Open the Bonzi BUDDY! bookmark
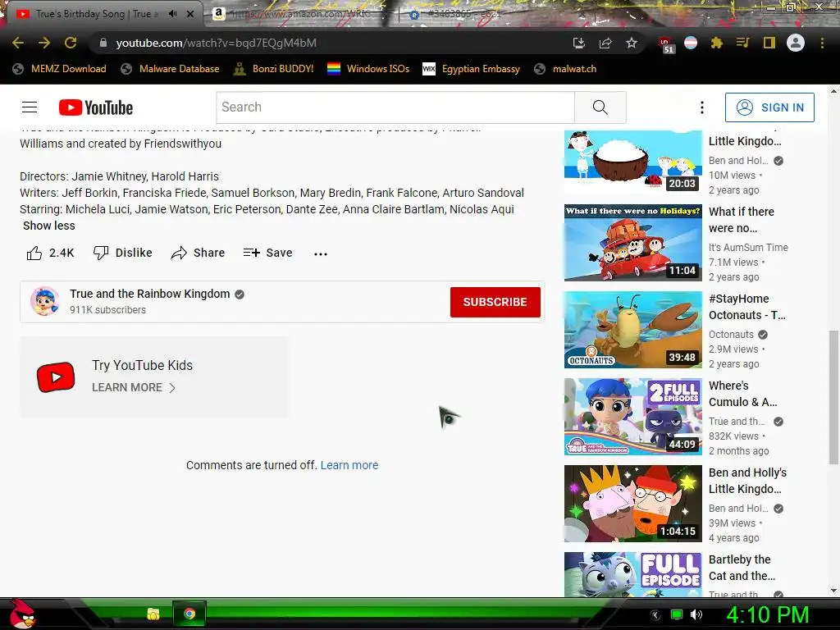Viewport: 840px width, 630px height. (x=274, y=69)
